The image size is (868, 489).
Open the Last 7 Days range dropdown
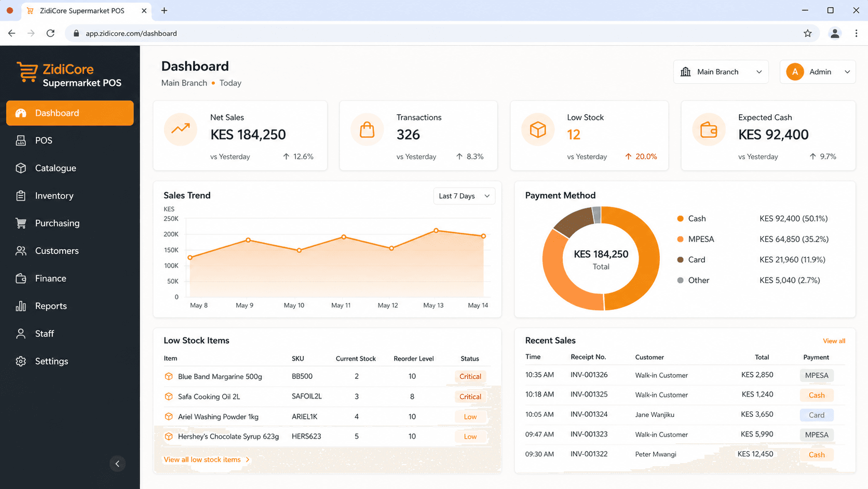[x=464, y=196]
